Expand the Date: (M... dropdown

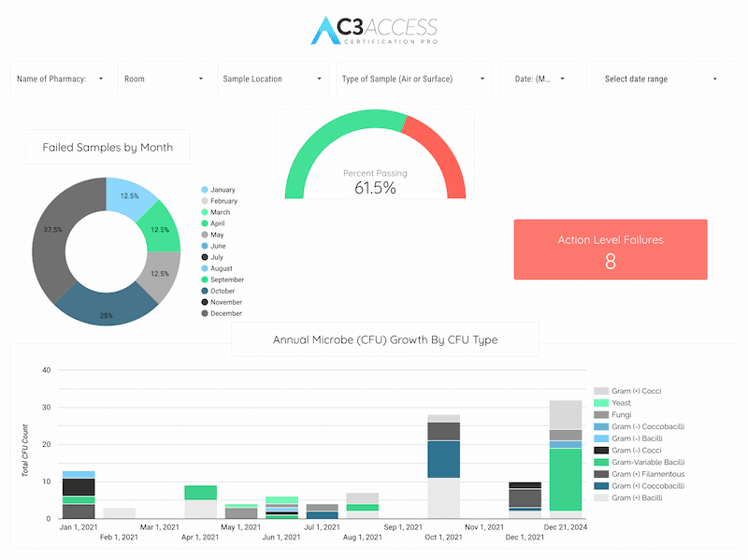click(539, 79)
